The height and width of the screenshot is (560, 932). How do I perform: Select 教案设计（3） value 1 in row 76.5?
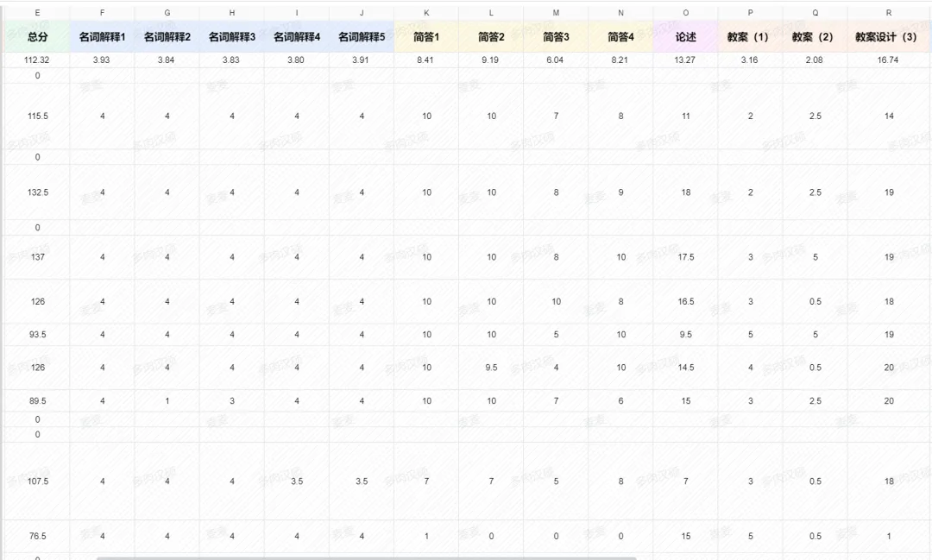pyautogui.click(x=889, y=536)
